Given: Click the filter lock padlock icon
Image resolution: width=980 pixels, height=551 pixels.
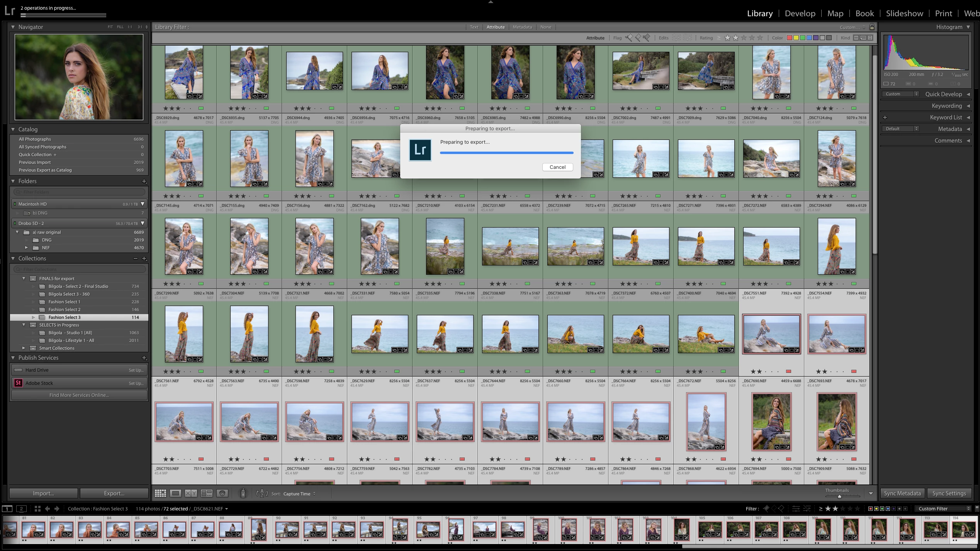Looking at the screenshot, I should coord(872,27).
